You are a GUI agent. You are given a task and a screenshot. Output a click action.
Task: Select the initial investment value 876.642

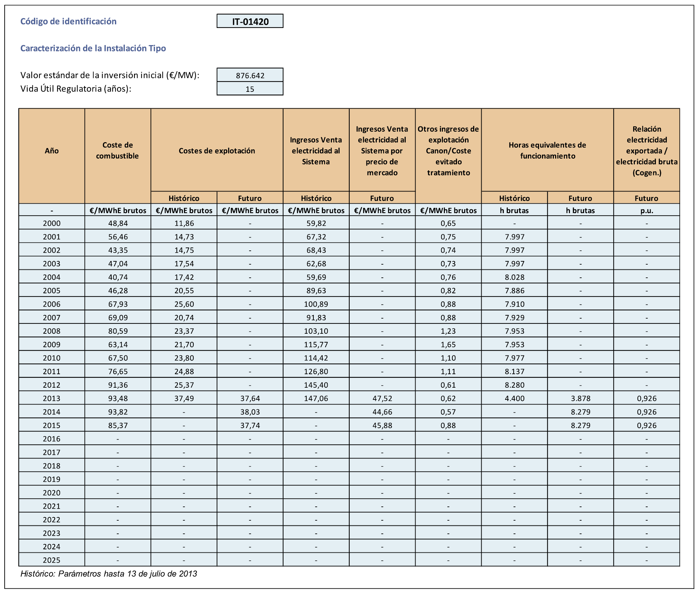tap(250, 75)
